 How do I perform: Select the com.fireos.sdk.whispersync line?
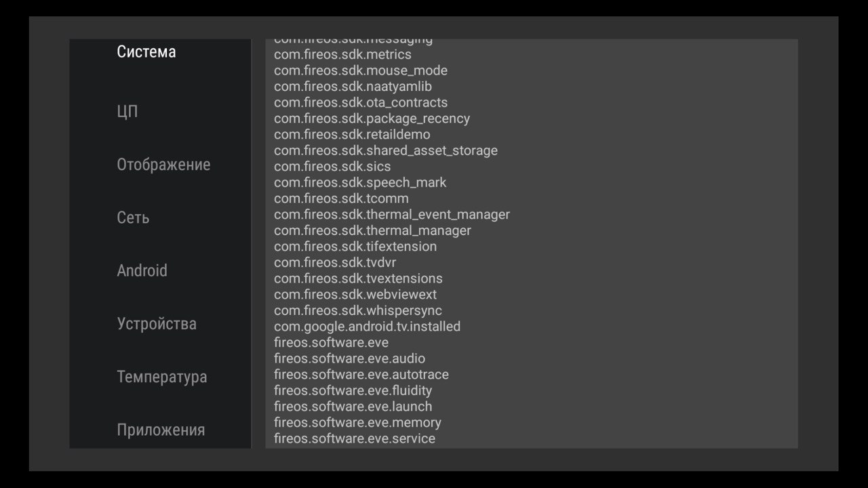tap(358, 310)
